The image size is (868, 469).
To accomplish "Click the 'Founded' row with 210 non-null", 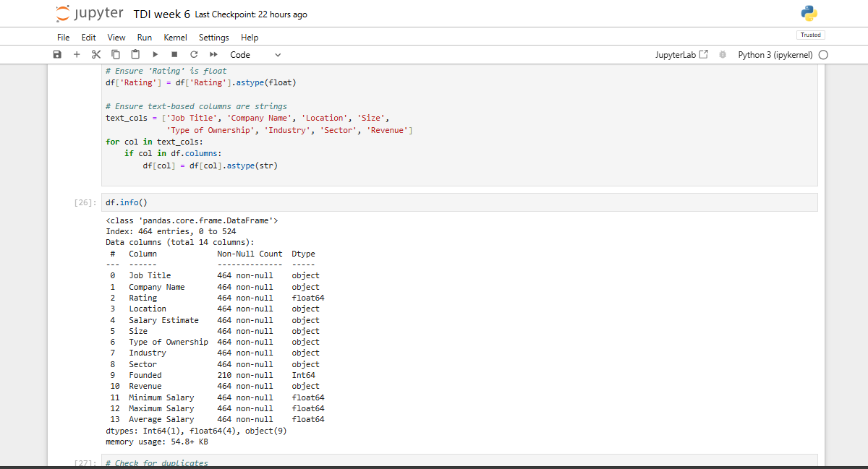I will pos(214,375).
